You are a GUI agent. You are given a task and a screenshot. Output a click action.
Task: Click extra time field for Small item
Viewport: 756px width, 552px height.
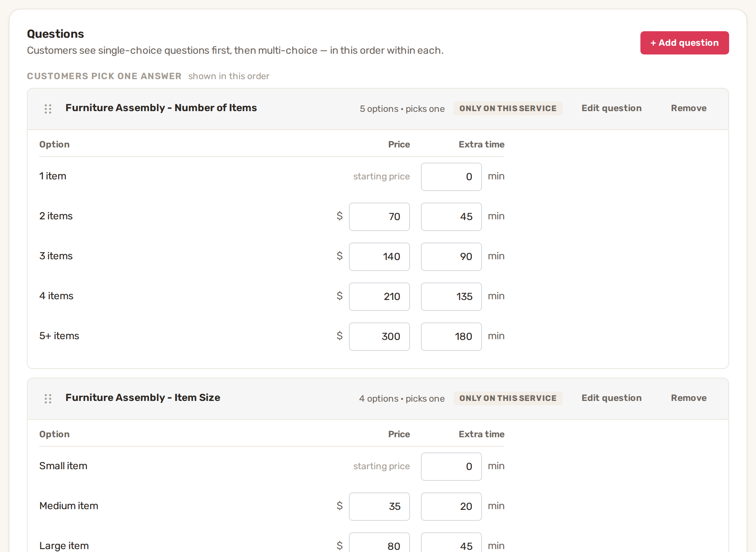[451, 467]
